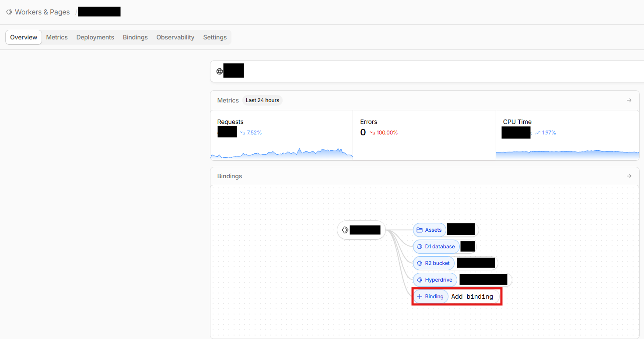This screenshot has width=644, height=339.
Task: Select the D1 database binding chip
Action: point(436,247)
